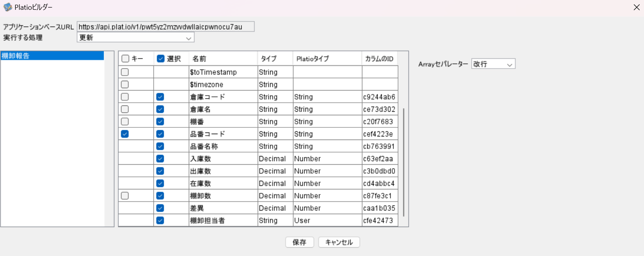Click the タイプ column header

pos(275,59)
